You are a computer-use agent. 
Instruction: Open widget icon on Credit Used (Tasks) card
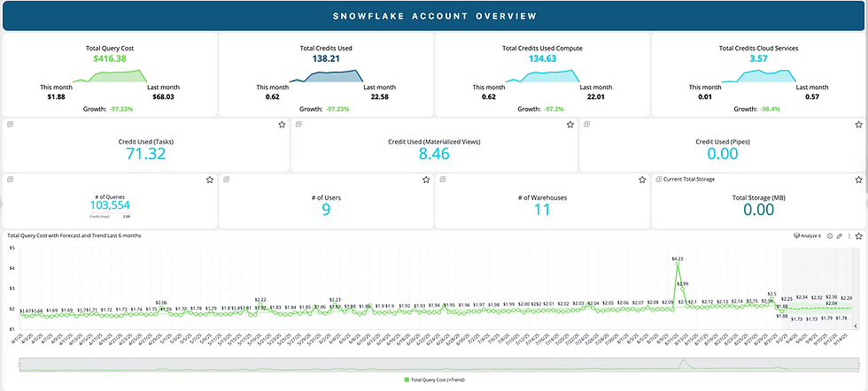(11, 125)
